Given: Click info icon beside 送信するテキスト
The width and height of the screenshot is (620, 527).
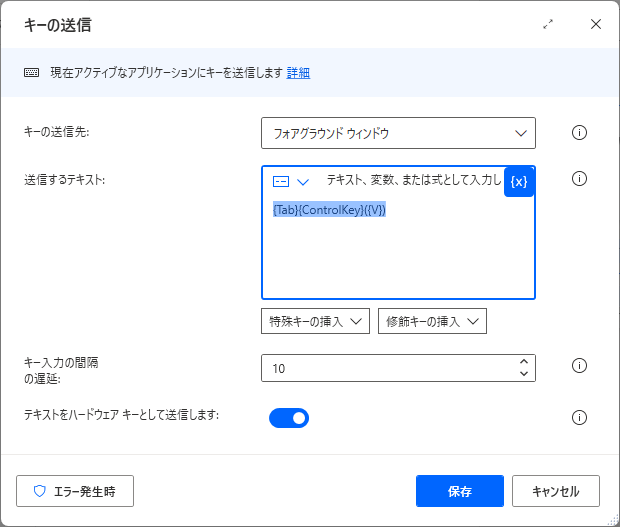Looking at the screenshot, I should (579, 179).
